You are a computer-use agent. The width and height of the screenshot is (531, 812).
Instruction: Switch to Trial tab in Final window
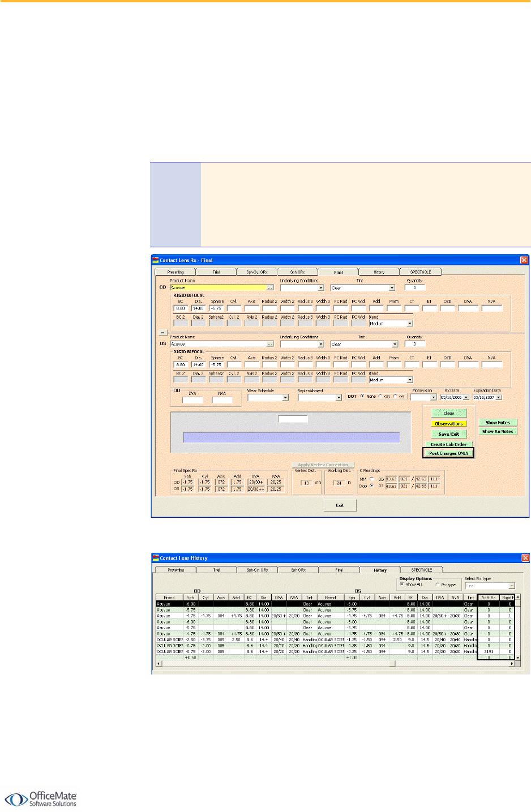(x=216, y=272)
